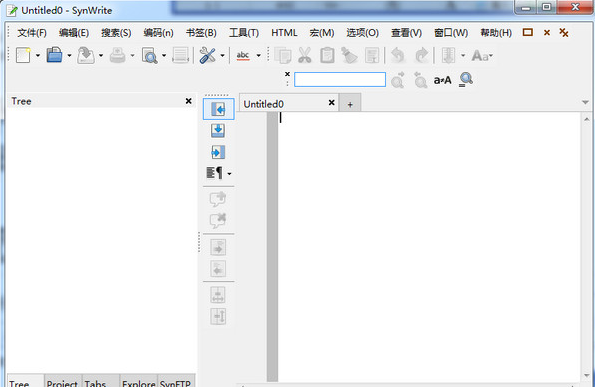
Task: Toggle the abc spell check icon
Action: pyautogui.click(x=243, y=55)
